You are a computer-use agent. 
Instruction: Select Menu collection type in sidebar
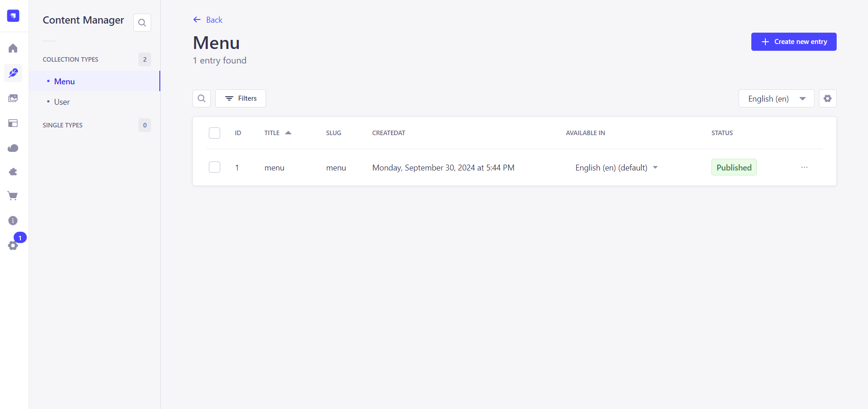pyautogui.click(x=64, y=82)
